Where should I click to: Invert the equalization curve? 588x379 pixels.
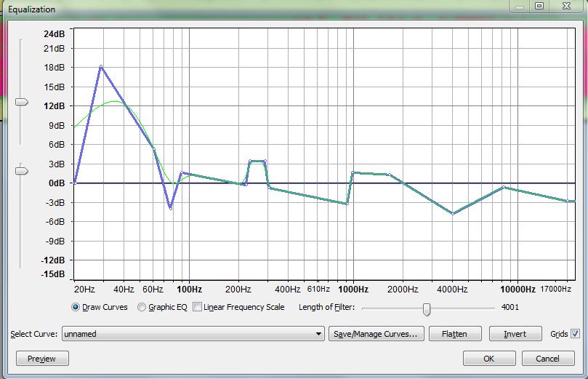click(515, 334)
